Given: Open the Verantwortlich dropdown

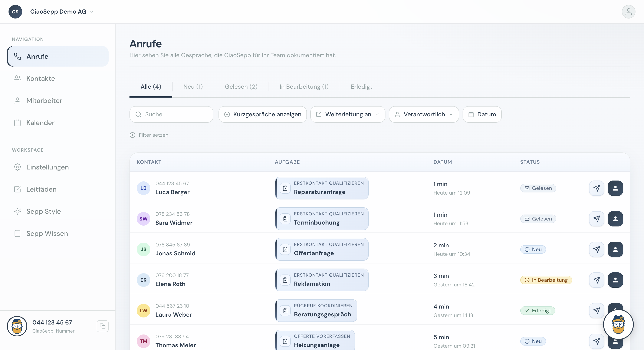Looking at the screenshot, I should point(424,114).
